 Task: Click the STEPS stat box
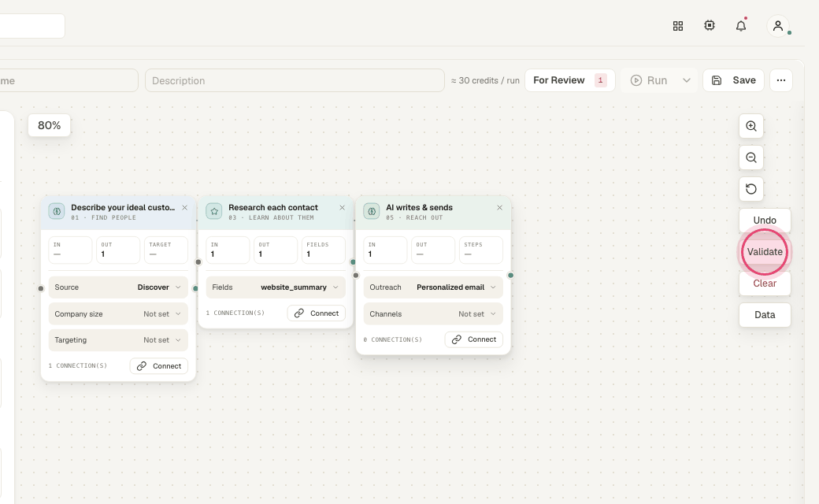(481, 250)
